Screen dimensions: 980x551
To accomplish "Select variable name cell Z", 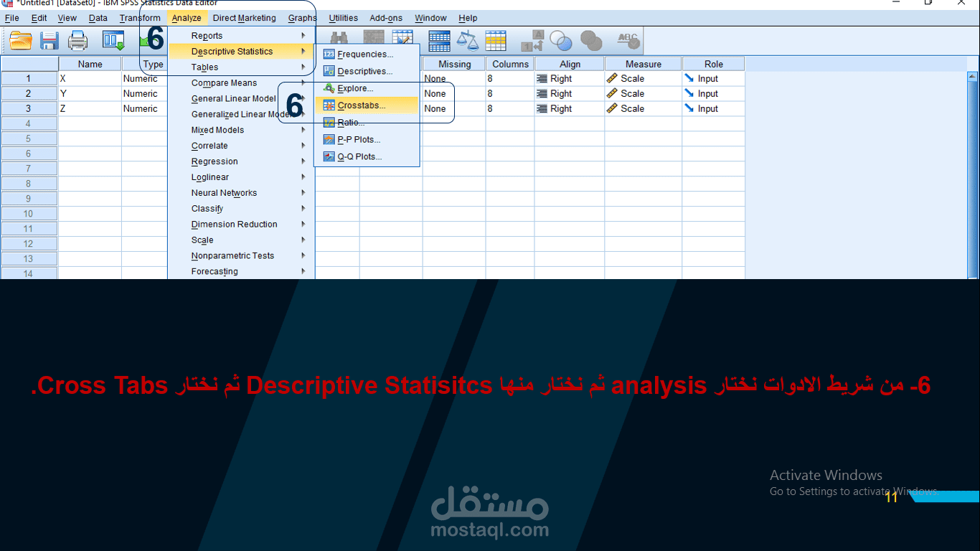I will pos(90,109).
